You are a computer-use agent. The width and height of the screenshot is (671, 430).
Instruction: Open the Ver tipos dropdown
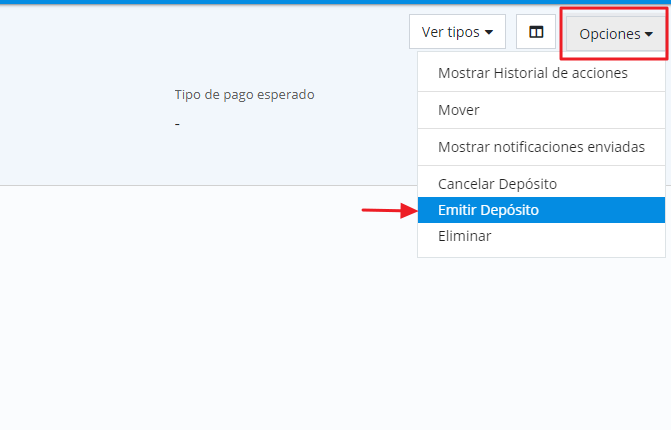457,32
